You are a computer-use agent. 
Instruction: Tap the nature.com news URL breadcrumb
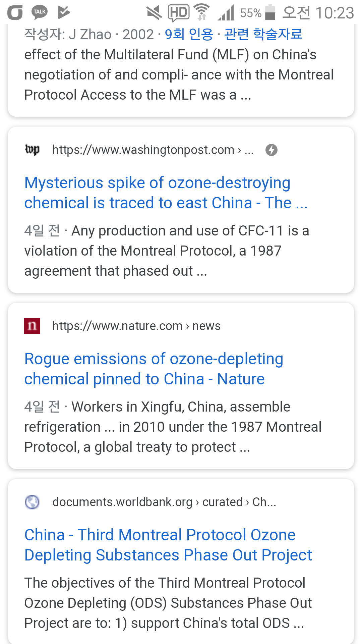point(136,326)
